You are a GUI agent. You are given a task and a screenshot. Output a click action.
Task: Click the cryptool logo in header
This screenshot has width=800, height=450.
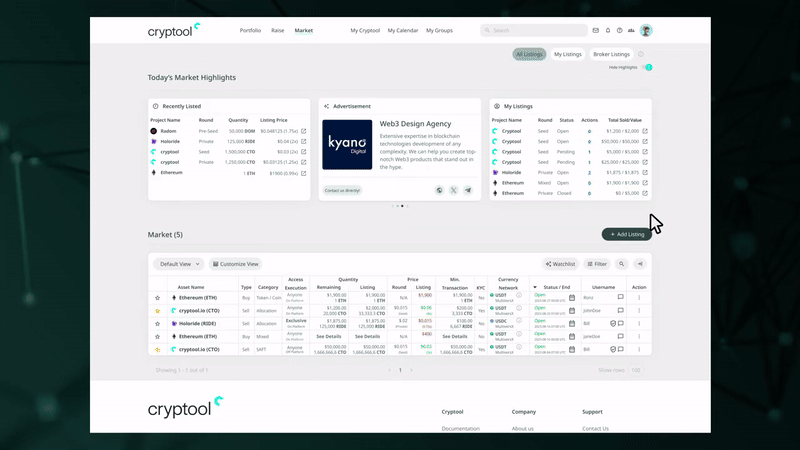(x=174, y=31)
